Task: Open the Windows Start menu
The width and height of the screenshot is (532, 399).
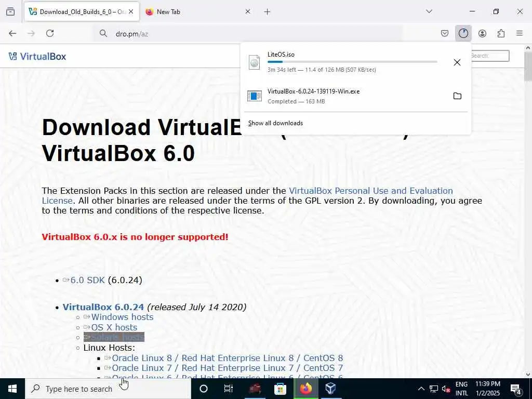Action: [12, 389]
